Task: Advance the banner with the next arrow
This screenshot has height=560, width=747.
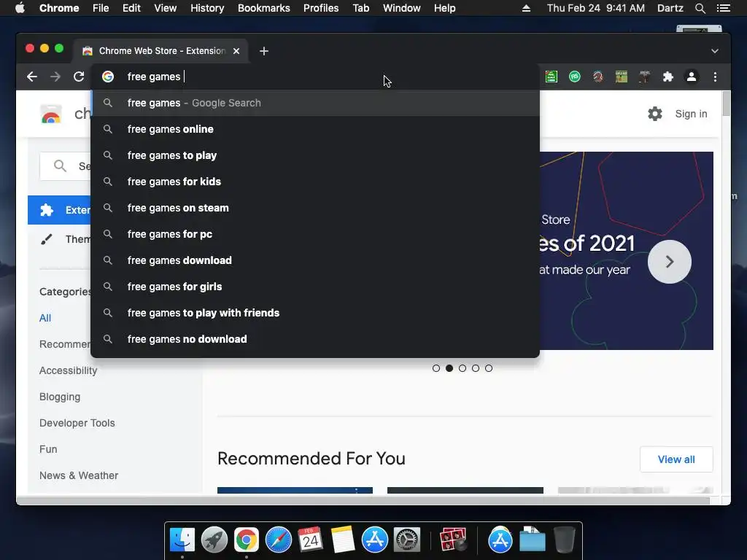Action: (670, 262)
